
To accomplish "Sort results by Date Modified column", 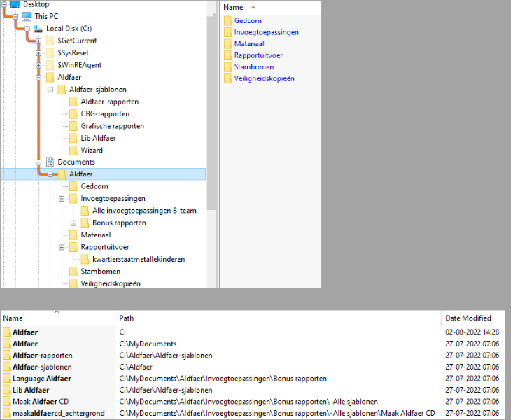I will click(467, 318).
